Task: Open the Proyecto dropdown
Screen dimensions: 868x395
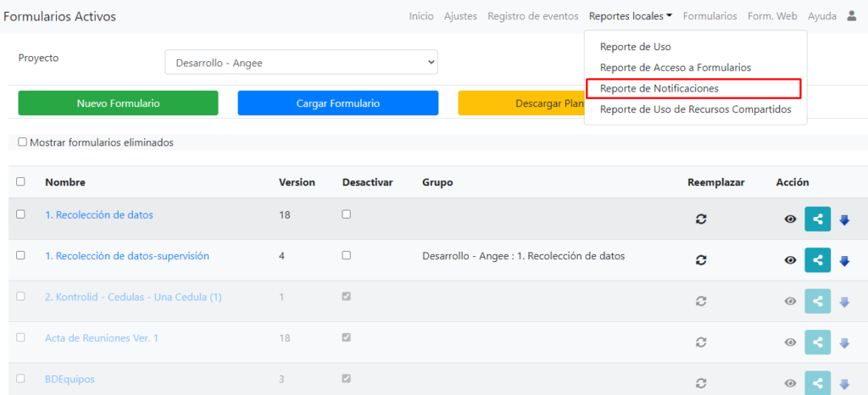Action: pyautogui.click(x=301, y=62)
